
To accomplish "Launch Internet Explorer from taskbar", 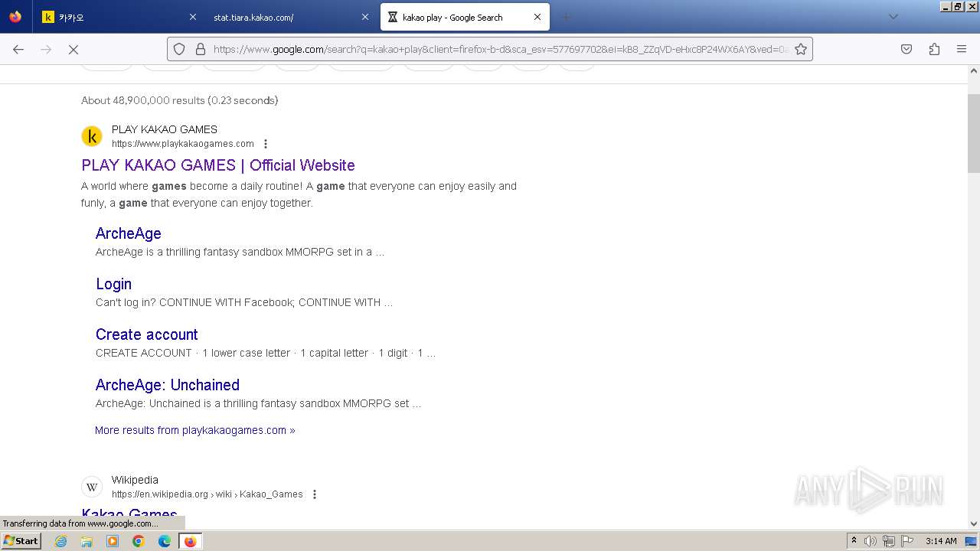I will pos(61,541).
